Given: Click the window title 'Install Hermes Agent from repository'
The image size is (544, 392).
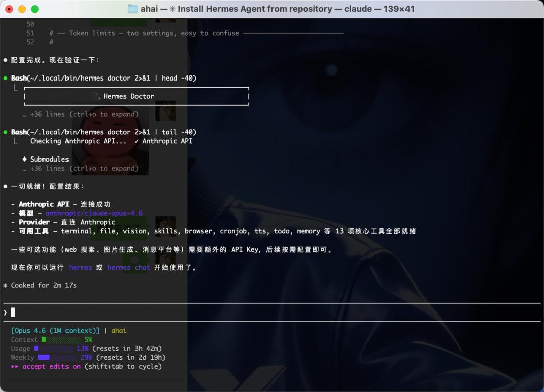Looking at the screenshot, I should pos(255,9).
